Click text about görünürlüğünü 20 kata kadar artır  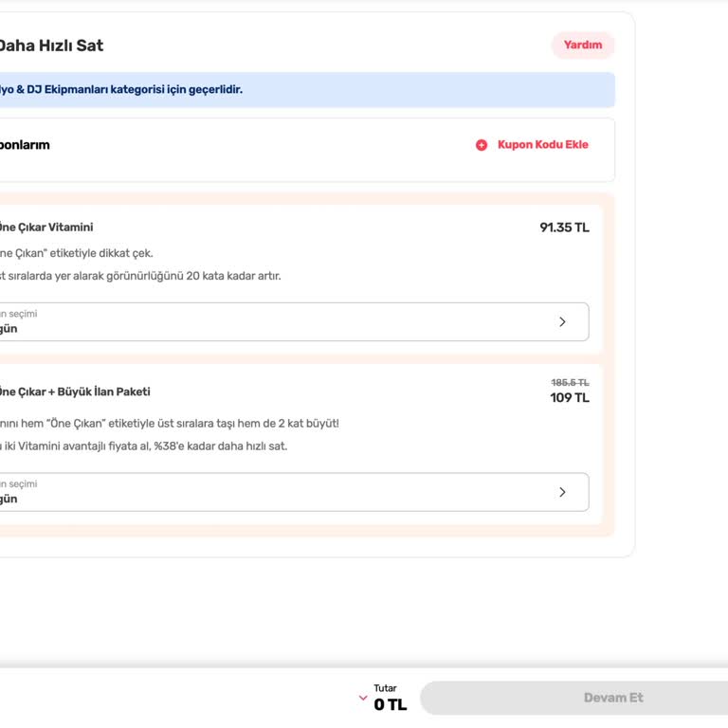[x=193, y=276]
